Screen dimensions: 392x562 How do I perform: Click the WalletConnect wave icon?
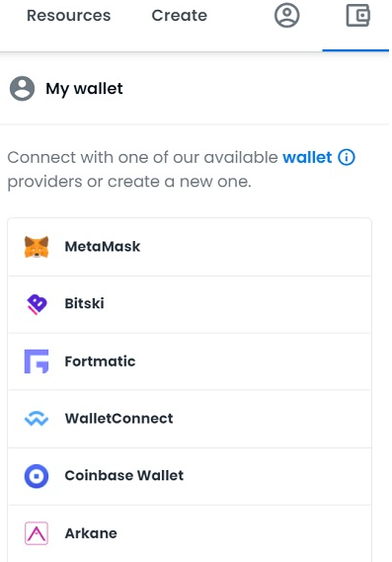tap(37, 419)
